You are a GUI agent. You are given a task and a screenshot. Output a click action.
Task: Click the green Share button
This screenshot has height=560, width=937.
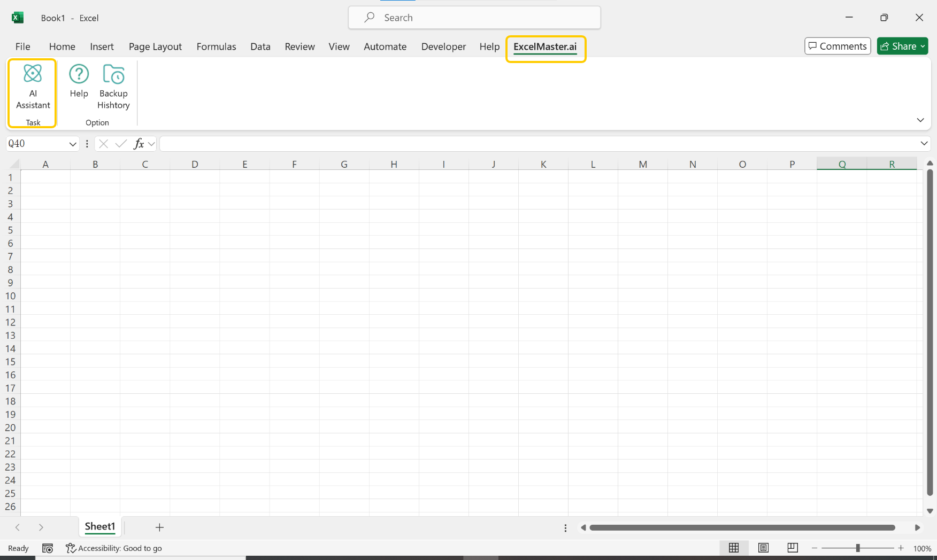[x=902, y=46]
